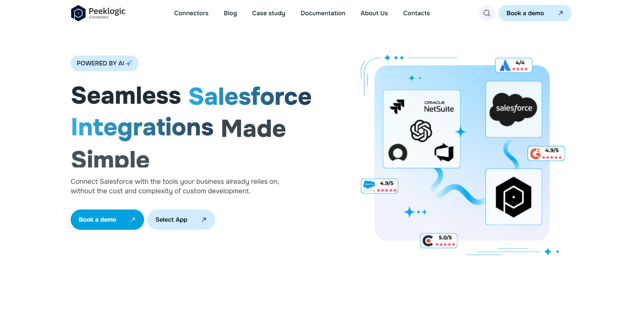Click the header Book a demo button
644x316 pixels.
click(x=535, y=13)
